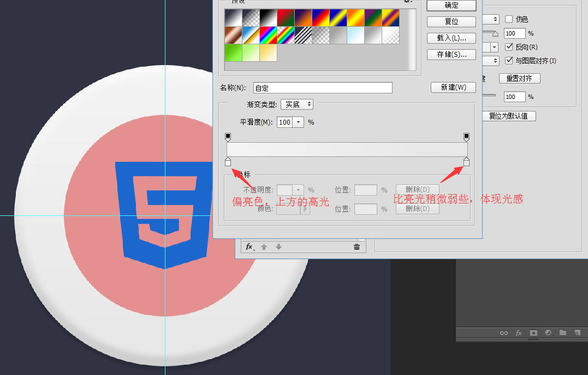Click the 确定 OK button
588x375 pixels.
point(452,5)
